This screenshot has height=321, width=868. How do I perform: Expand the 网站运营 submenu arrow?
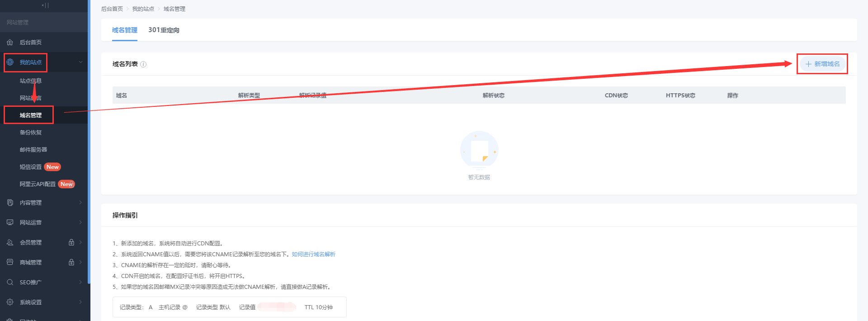[x=80, y=222]
